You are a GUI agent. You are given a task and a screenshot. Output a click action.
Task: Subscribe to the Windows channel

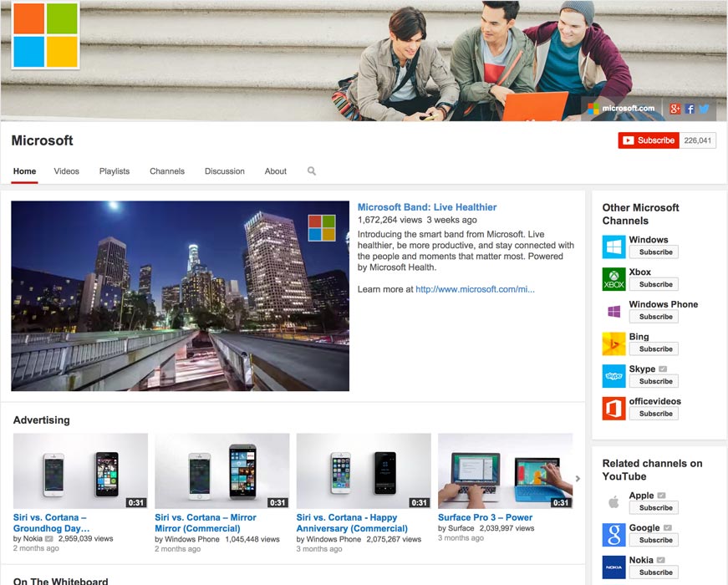click(654, 252)
